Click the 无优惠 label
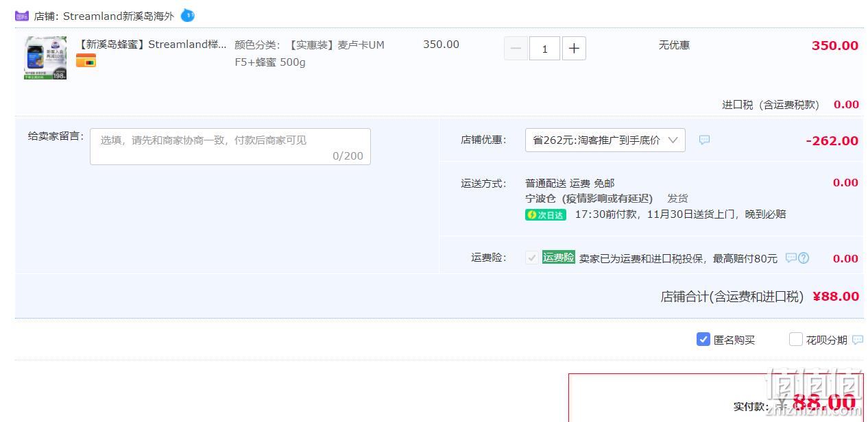This screenshot has width=868, height=422. pos(674,45)
